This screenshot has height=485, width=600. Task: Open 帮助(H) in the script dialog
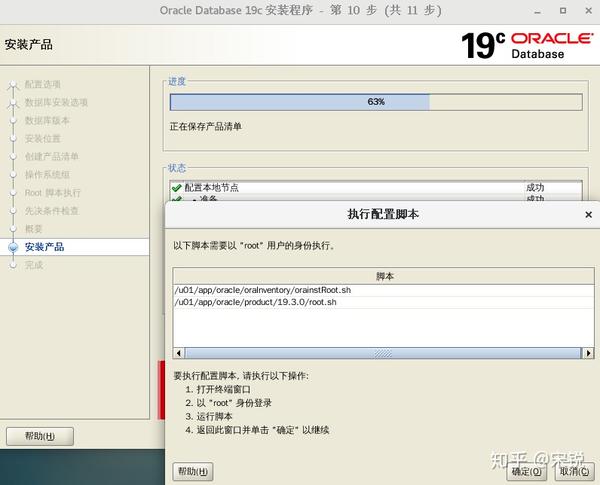193,471
